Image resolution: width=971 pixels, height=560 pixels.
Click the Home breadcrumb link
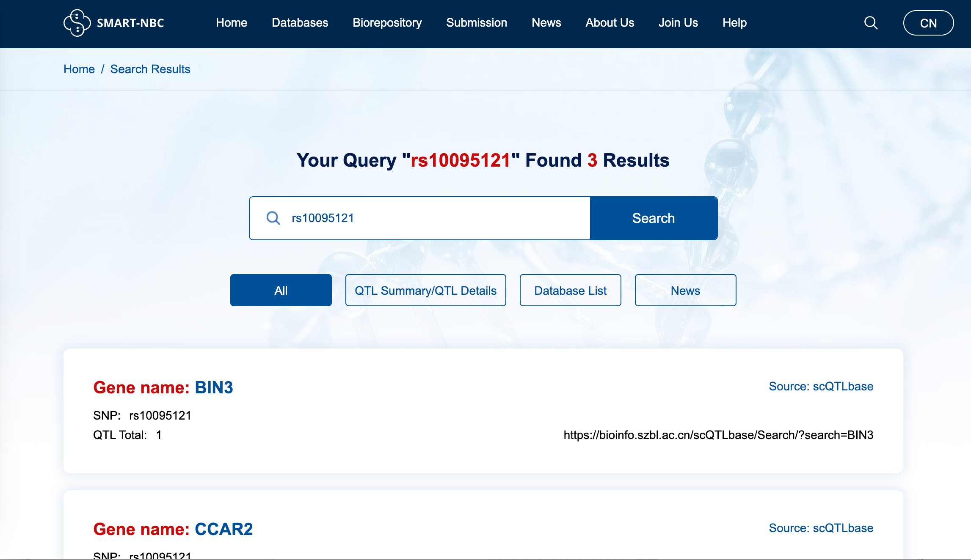pyautogui.click(x=79, y=69)
